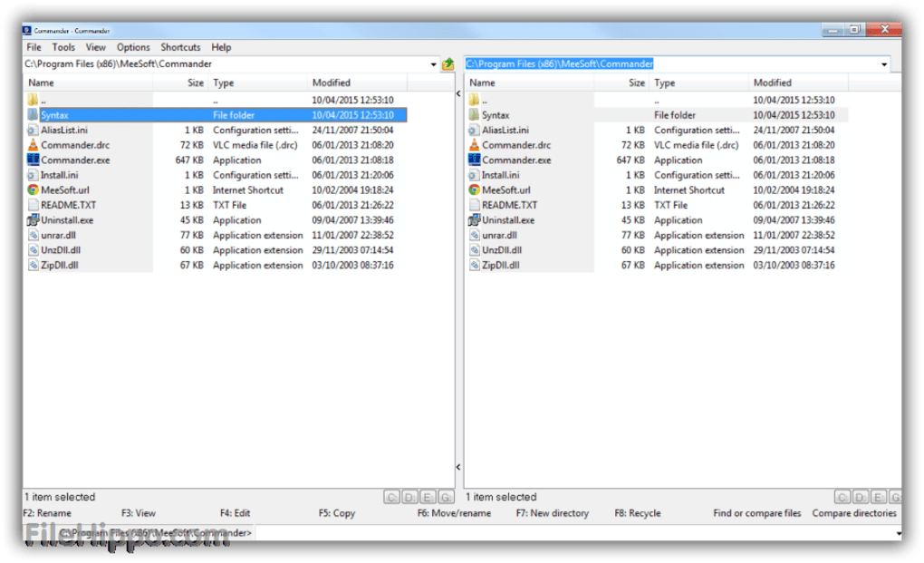This screenshot has height=563, width=924.
Task: Open the View menu
Action: [95, 47]
